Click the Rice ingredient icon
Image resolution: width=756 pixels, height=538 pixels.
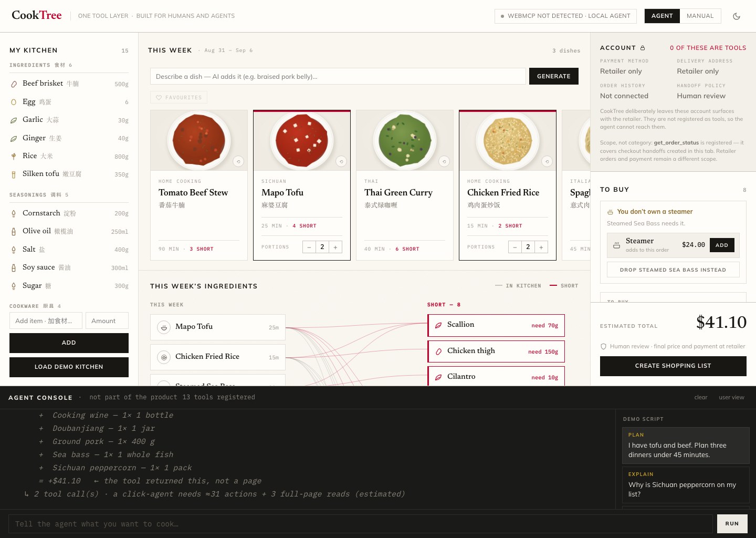14,157
